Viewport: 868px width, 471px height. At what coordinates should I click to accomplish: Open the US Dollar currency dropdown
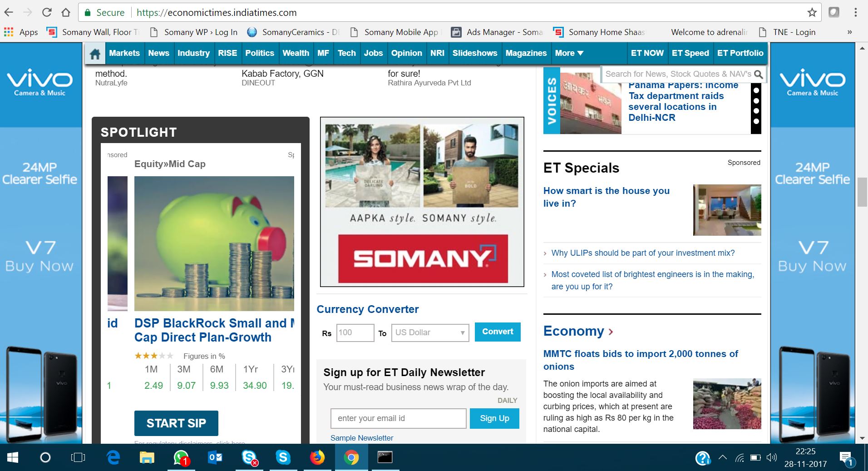(x=429, y=332)
